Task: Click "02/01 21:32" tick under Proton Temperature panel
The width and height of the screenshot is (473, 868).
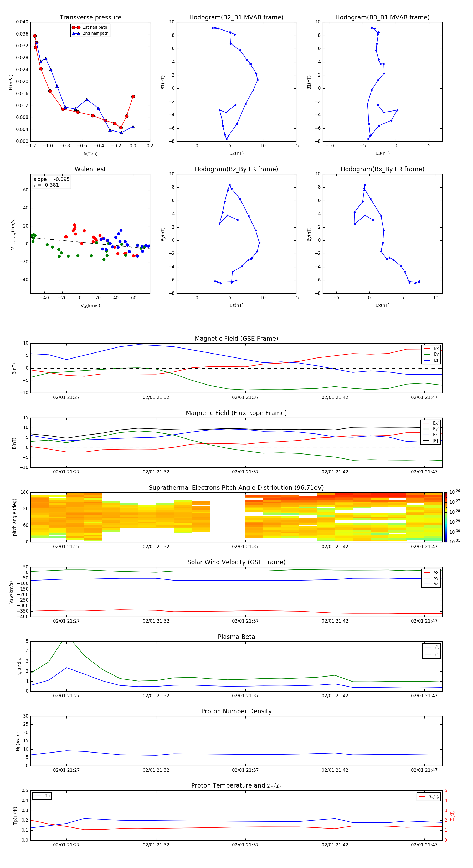Action: click(x=156, y=845)
